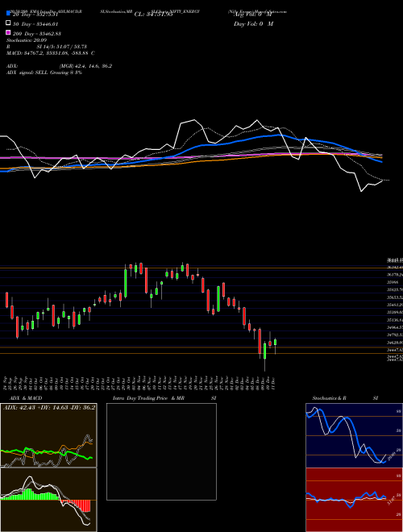Screen dimensions: 403x532
Task: Click the Intra Day Trading Price panel title
Action: pyautogui.click(x=164, y=398)
